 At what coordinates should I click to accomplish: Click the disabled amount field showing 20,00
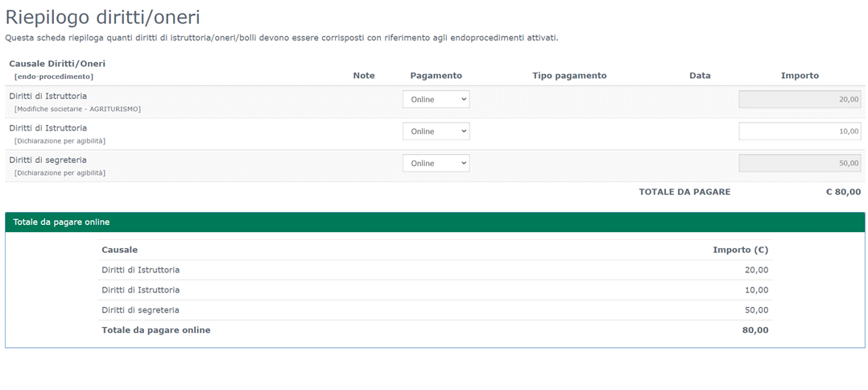click(x=799, y=100)
